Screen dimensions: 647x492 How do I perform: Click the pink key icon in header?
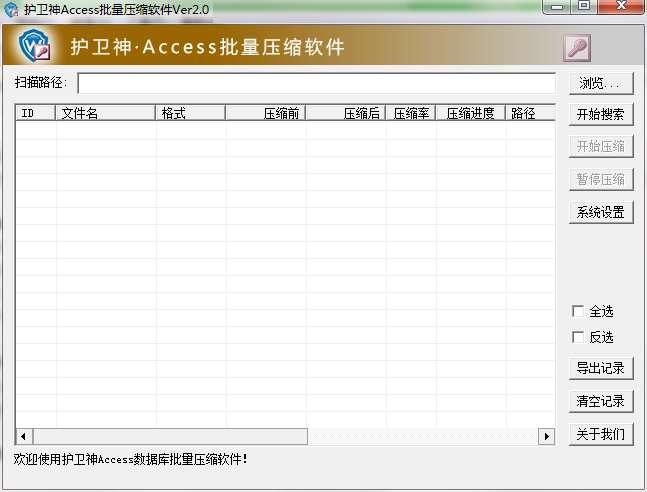pos(576,48)
